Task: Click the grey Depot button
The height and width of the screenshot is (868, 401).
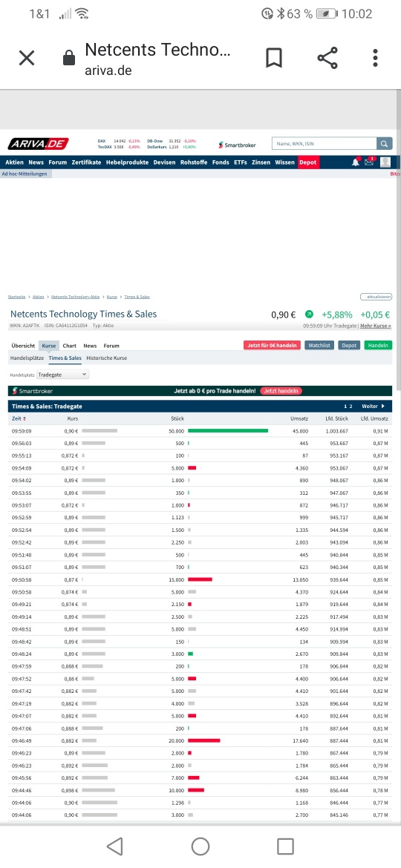Action: pos(349,346)
